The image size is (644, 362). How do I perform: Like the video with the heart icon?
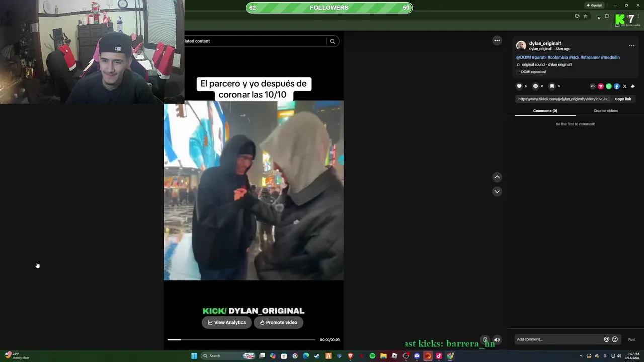(x=519, y=86)
